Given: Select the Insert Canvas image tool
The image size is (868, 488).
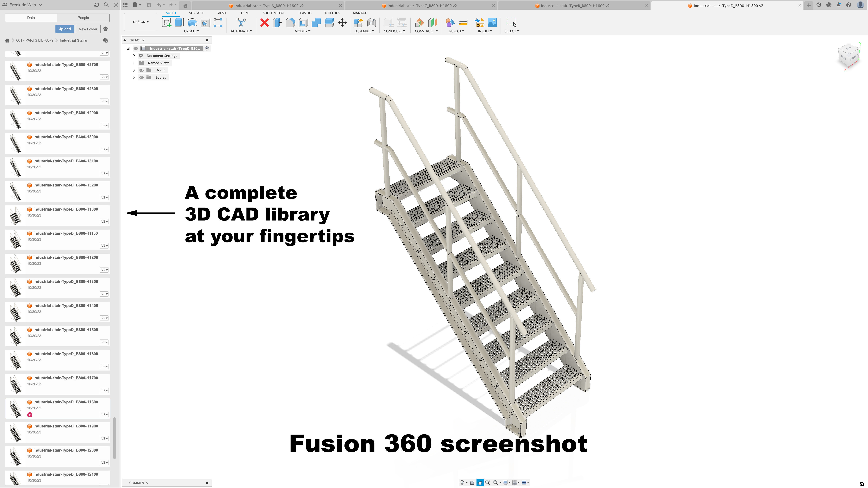Looking at the screenshot, I should (492, 23).
